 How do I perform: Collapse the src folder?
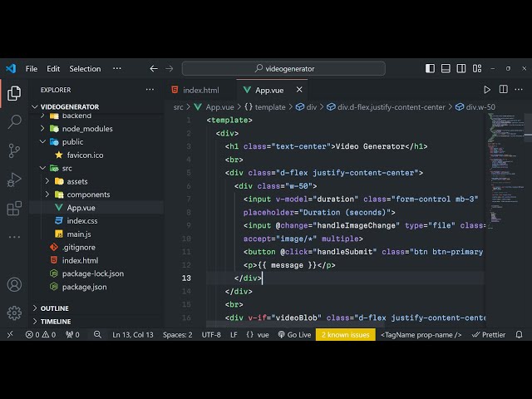[66, 168]
